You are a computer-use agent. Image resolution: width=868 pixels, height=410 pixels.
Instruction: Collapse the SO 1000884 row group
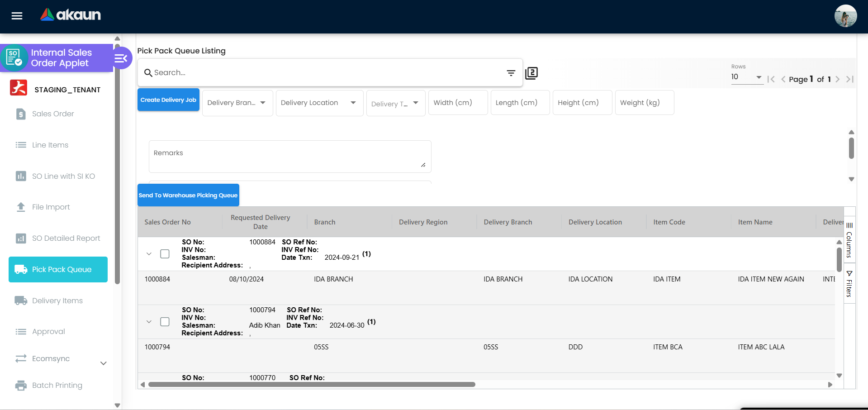point(149,254)
